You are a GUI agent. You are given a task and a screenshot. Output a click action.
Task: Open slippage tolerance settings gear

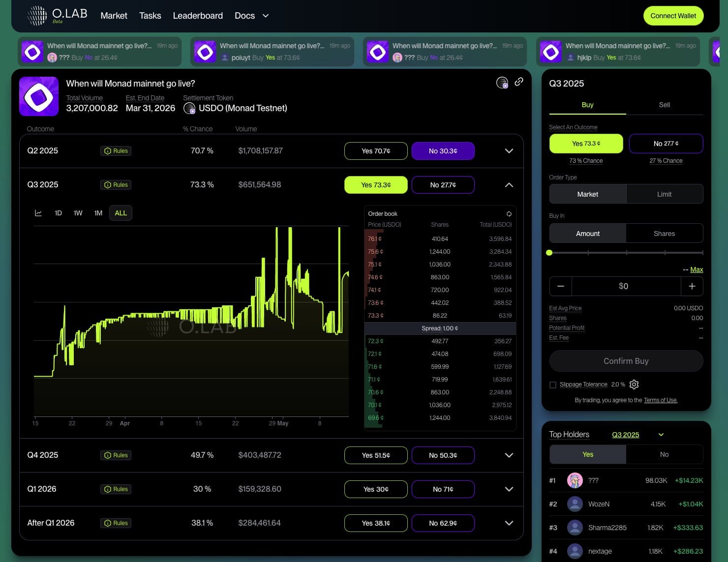(634, 385)
